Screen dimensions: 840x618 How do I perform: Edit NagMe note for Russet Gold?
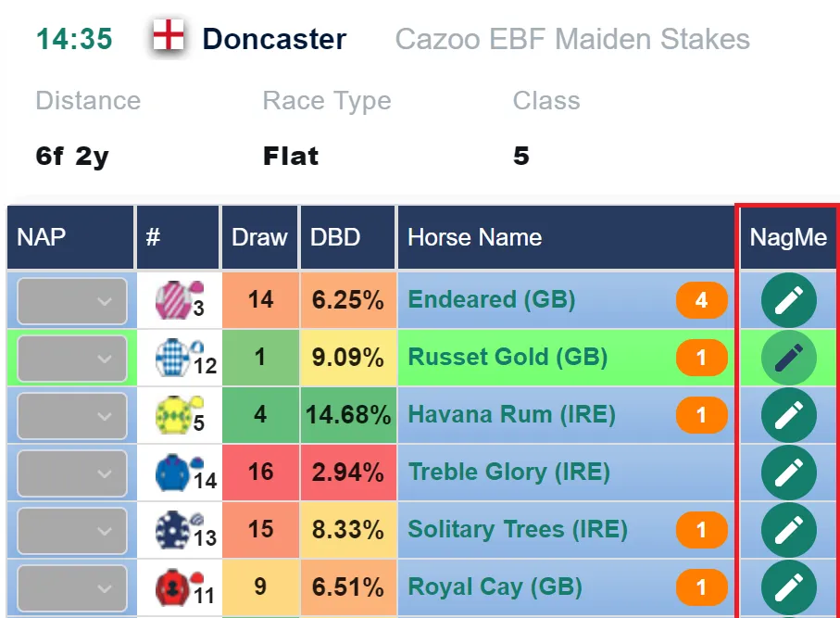(788, 358)
